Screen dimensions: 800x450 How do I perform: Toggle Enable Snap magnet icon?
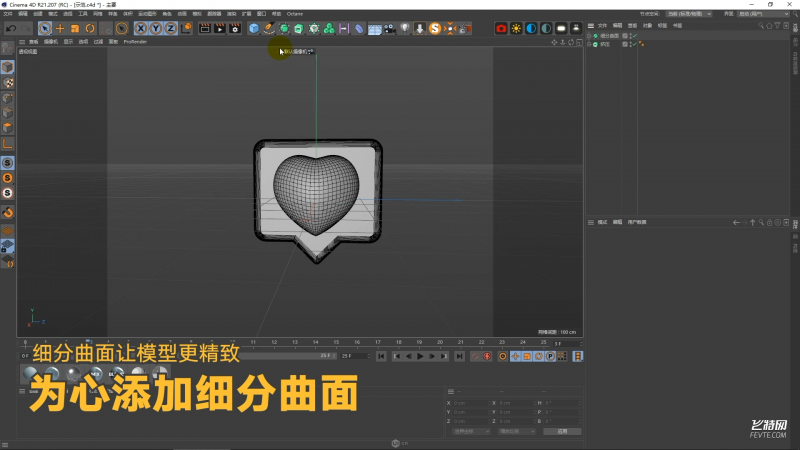point(8,212)
